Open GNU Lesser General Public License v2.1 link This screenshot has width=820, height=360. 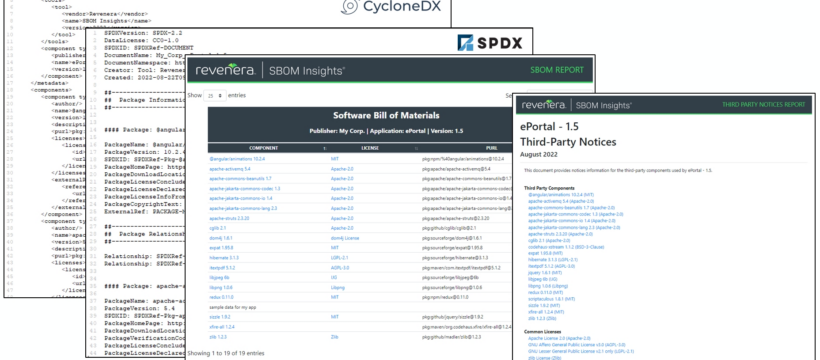click(581, 351)
